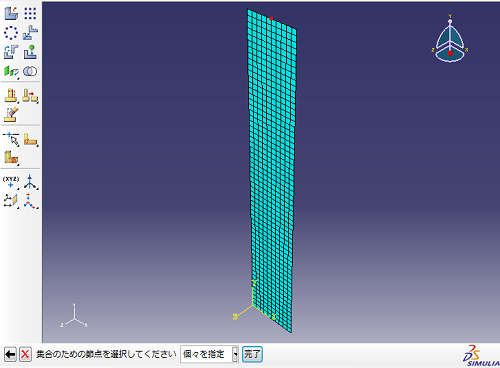Click the 完了 done button
500x368 pixels.
coord(252,354)
